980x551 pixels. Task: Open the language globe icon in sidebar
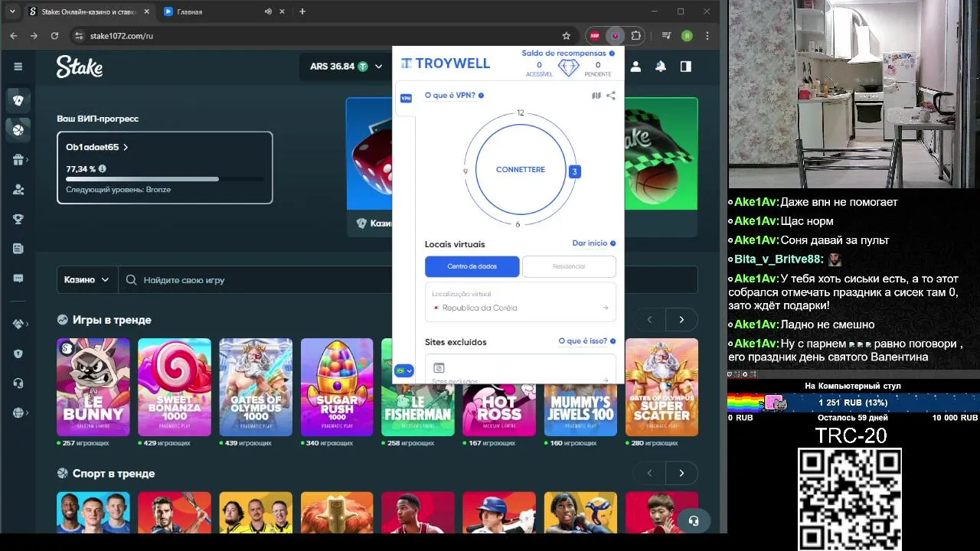pos(18,413)
